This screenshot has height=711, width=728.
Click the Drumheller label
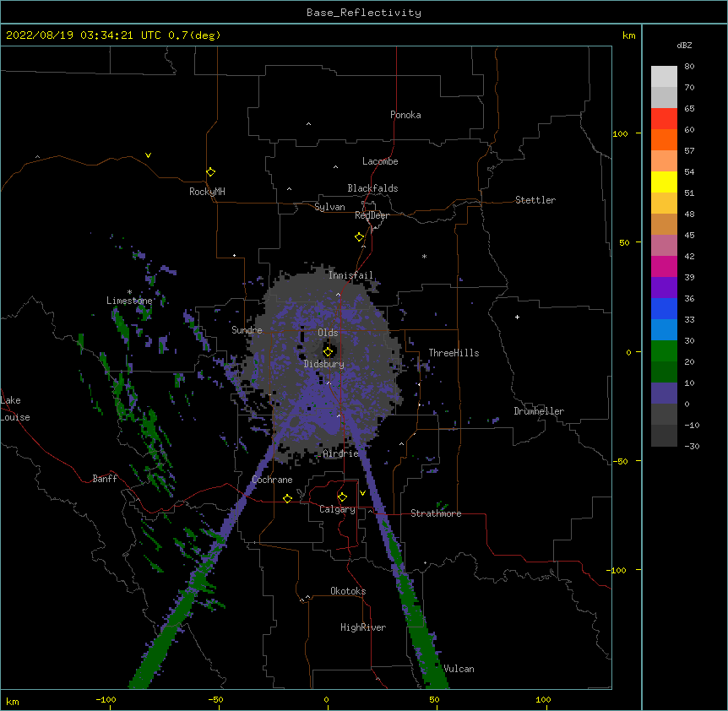539,411
